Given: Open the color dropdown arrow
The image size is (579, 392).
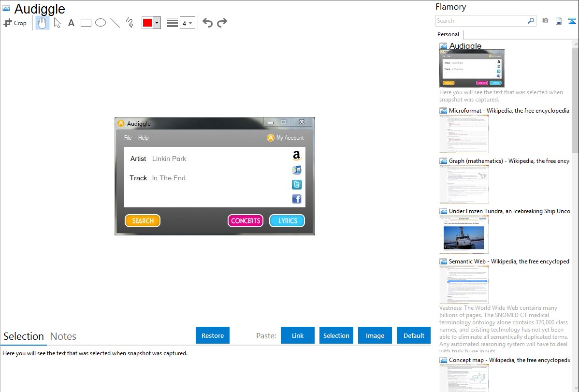Looking at the screenshot, I should 157,23.
